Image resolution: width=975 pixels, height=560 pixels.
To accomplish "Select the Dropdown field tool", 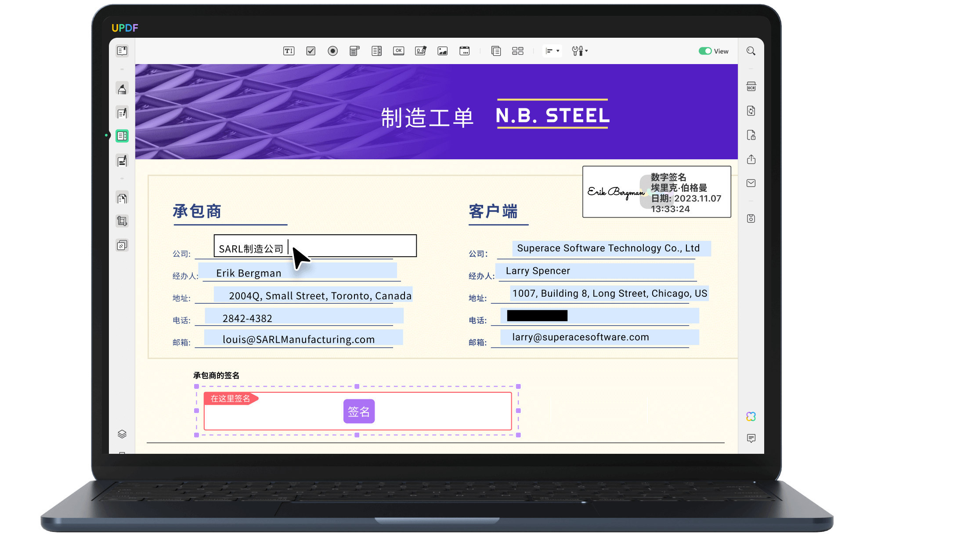I will tap(354, 51).
